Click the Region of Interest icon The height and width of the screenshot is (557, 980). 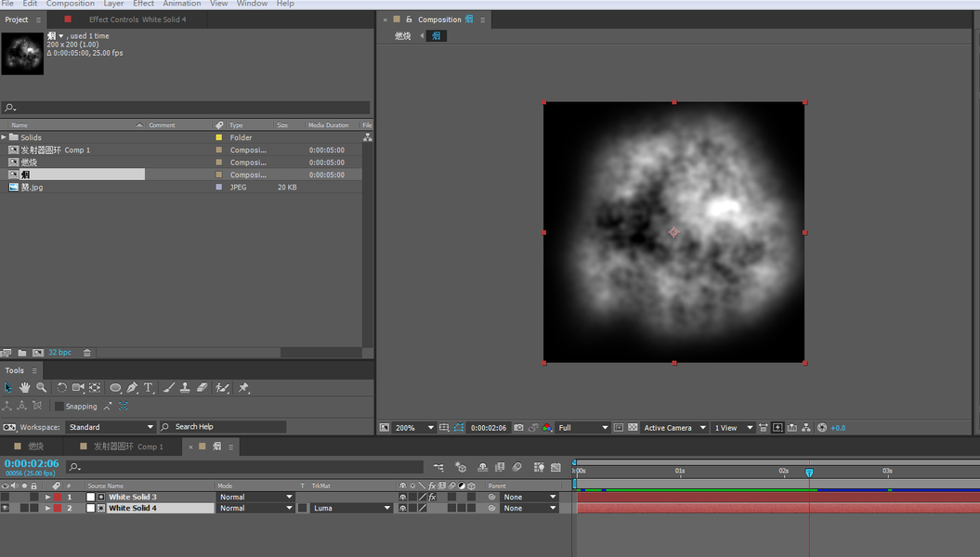[x=618, y=428]
